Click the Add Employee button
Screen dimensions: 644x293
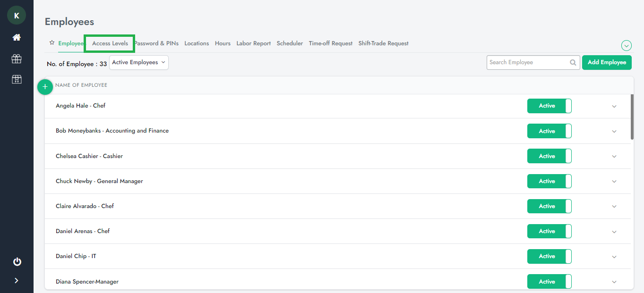607,62
